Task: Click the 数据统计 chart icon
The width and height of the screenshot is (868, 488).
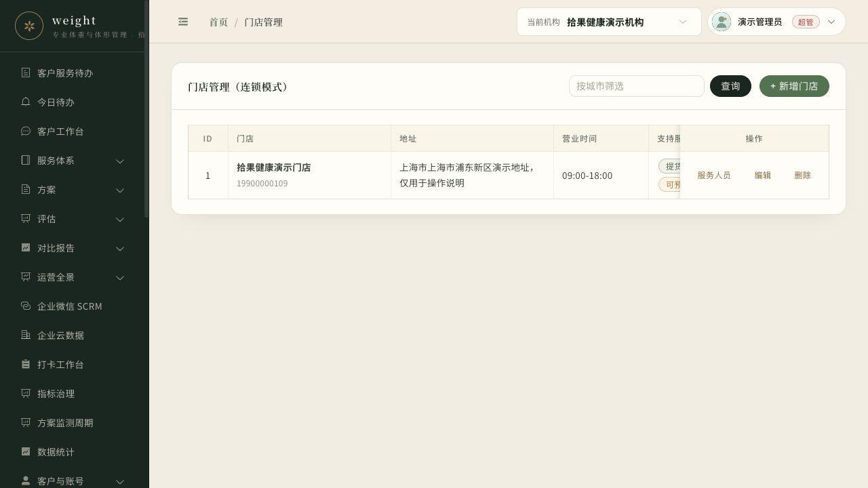Action: pyautogui.click(x=26, y=451)
